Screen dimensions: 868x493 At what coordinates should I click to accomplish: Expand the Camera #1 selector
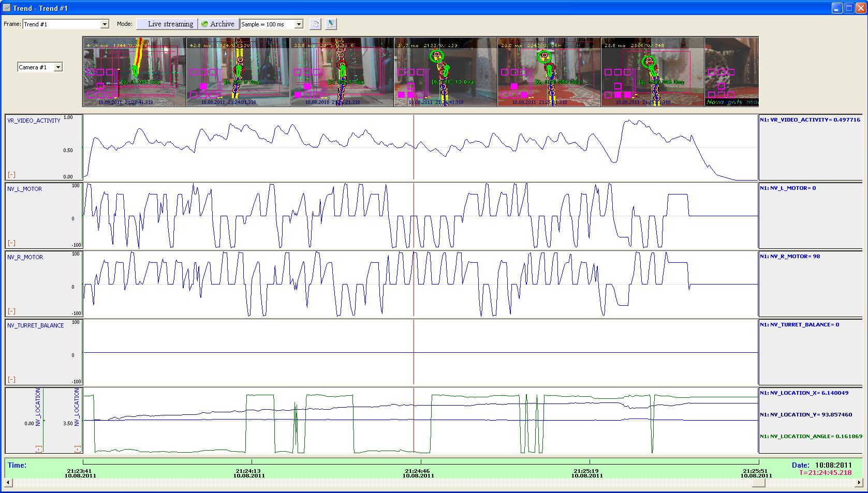[58, 67]
